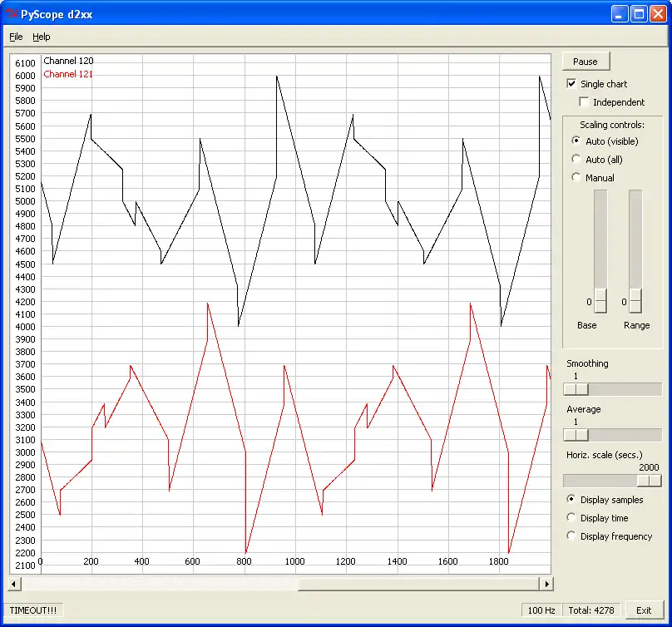
Task: Switch to Display frequency mode
Action: click(571, 536)
